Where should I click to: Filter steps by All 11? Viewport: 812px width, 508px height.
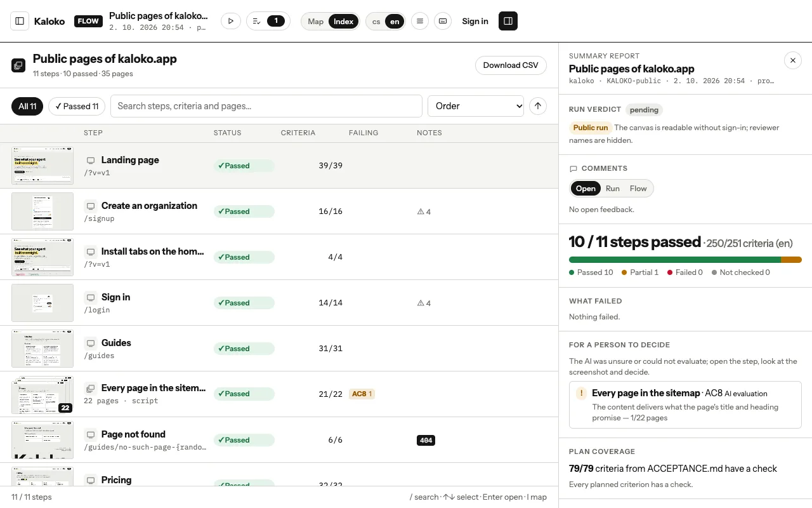click(x=27, y=106)
